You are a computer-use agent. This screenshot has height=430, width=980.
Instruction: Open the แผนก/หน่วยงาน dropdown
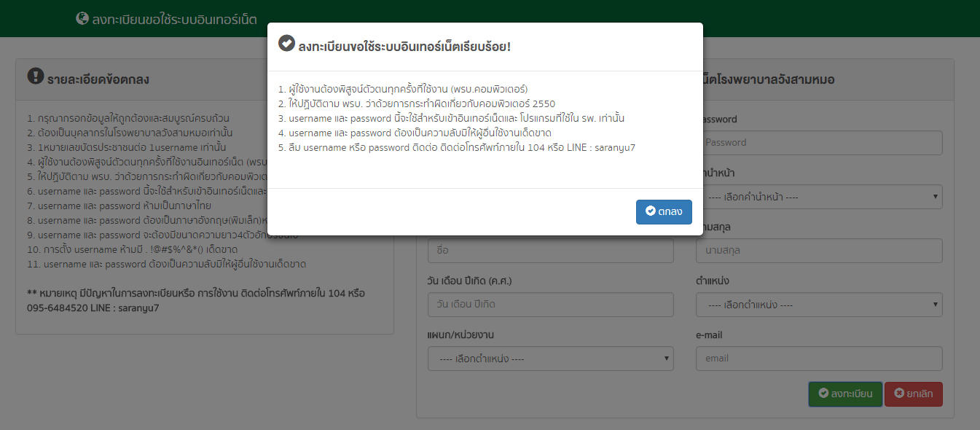pos(550,359)
